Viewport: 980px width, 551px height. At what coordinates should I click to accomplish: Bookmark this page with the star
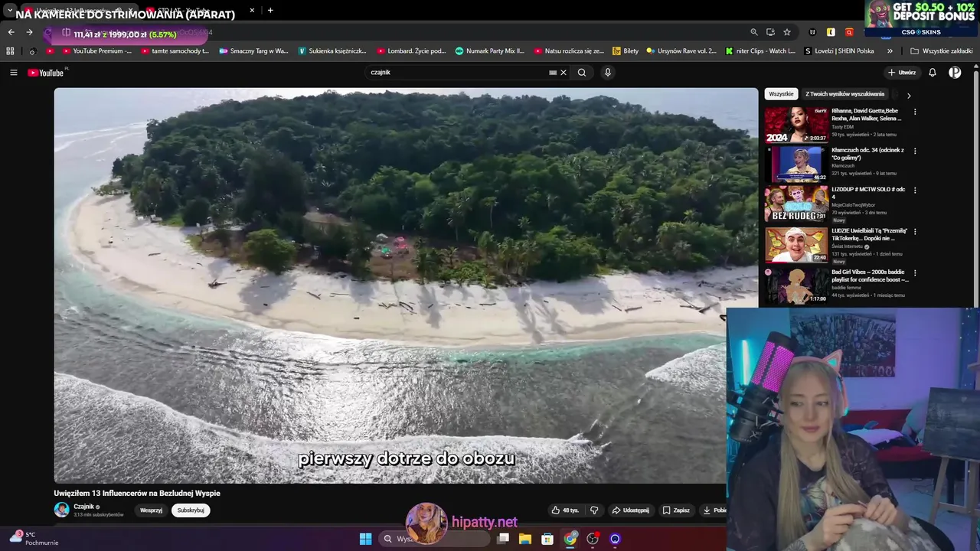coord(787,32)
